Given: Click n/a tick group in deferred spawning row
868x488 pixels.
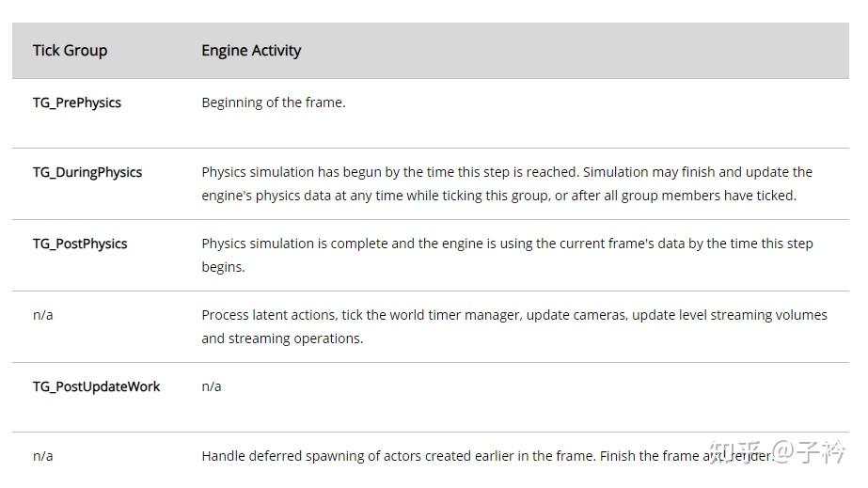Looking at the screenshot, I should point(43,456).
